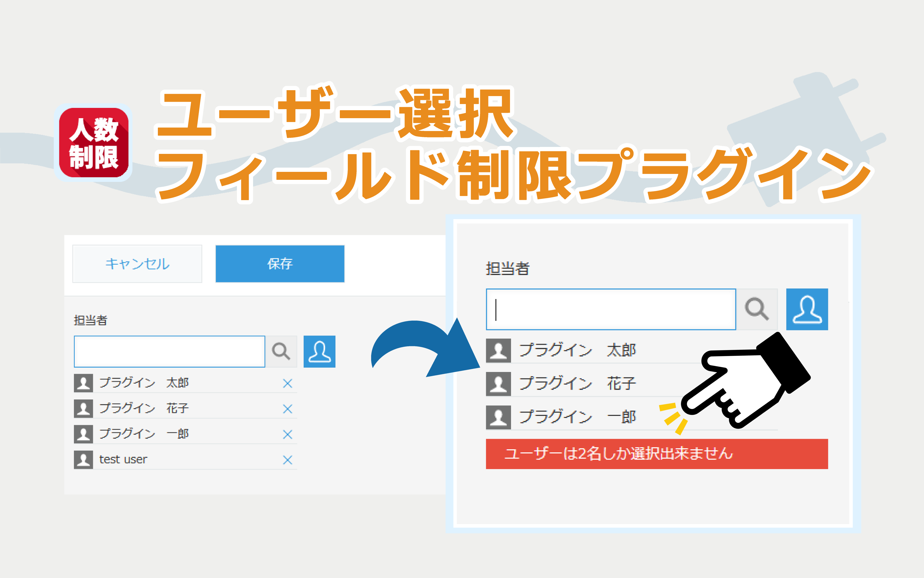Image resolution: width=924 pixels, height=578 pixels.
Task: Open user picker icon in left panel
Action: 320,352
